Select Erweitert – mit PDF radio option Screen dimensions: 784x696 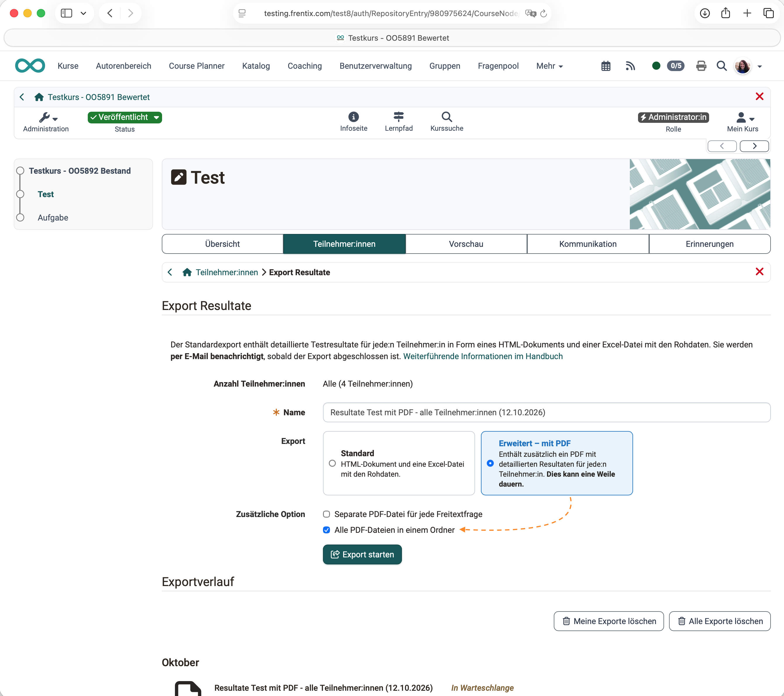(490, 463)
